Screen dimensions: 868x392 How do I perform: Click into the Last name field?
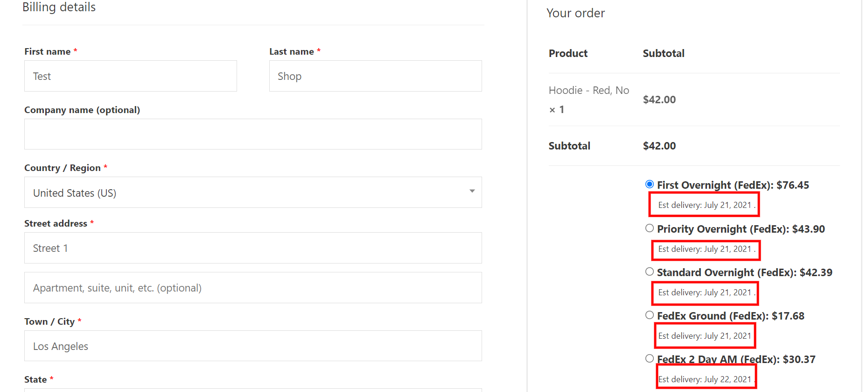tap(375, 76)
